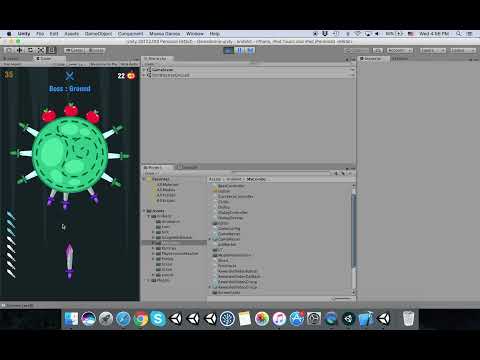The height and width of the screenshot is (360, 480).
Task: Collapse the Assets root folder arrow
Action: 145,211
